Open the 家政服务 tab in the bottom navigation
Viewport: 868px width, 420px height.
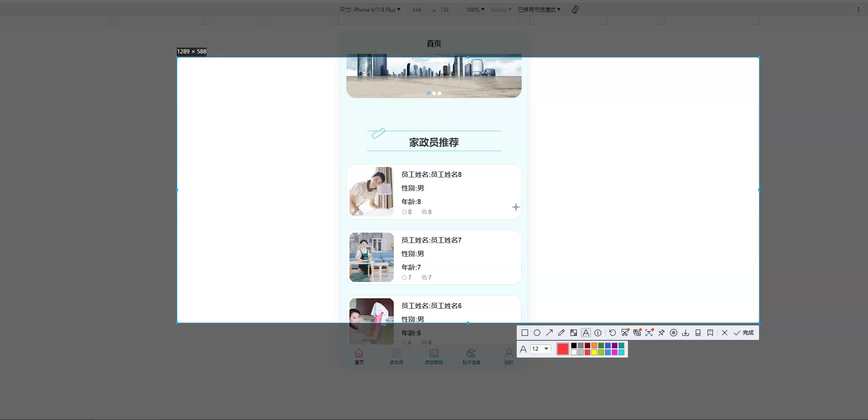point(434,357)
